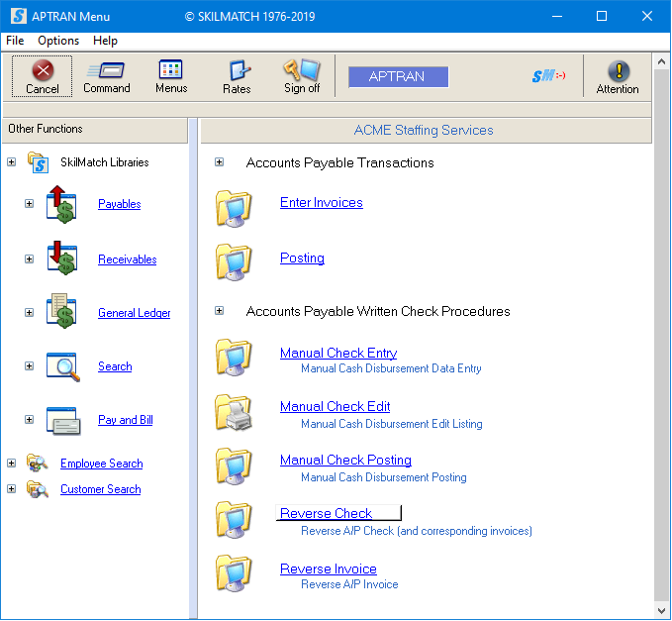672x621 pixels.
Task: Click the Employee Search icon
Action: click(x=38, y=464)
